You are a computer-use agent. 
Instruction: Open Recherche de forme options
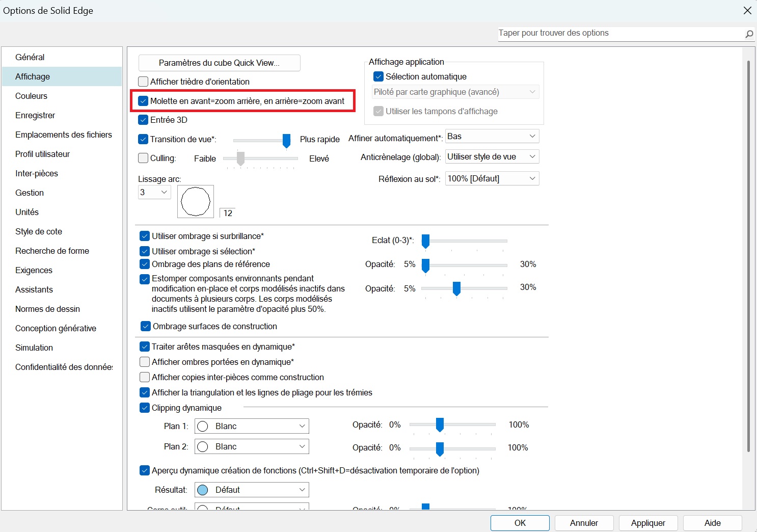tap(62, 251)
